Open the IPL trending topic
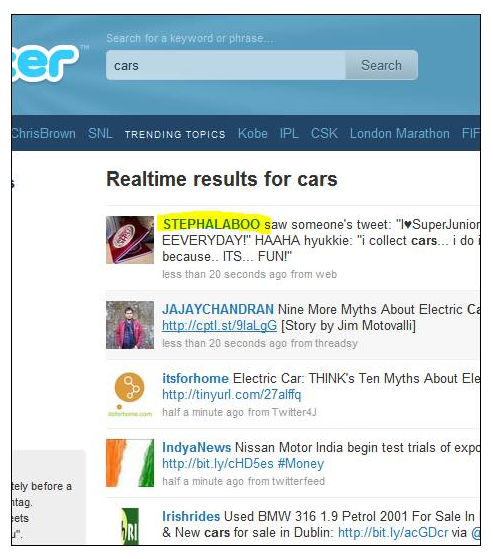 click(x=289, y=134)
